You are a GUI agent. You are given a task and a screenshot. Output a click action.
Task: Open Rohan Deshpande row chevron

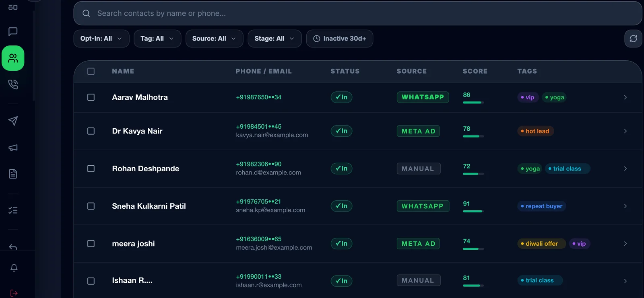(x=625, y=169)
